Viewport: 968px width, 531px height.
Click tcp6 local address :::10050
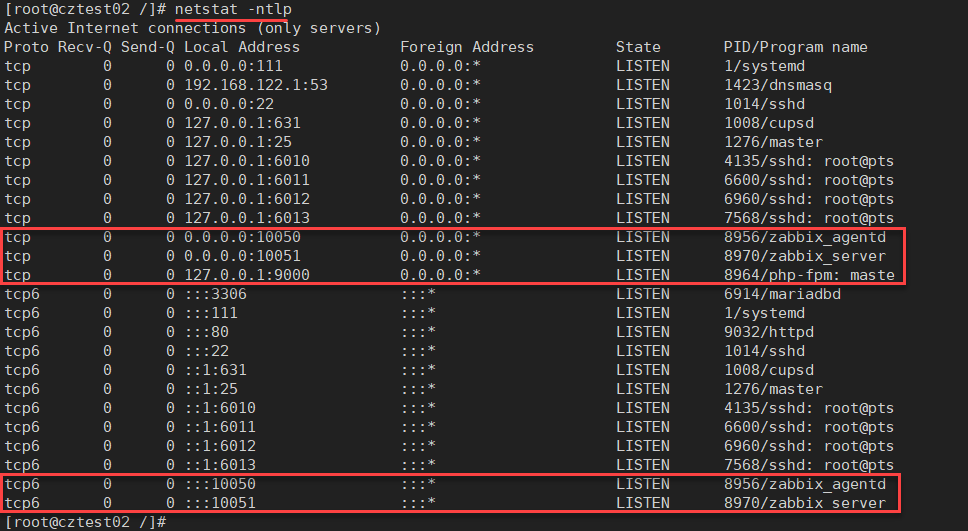click(220, 484)
